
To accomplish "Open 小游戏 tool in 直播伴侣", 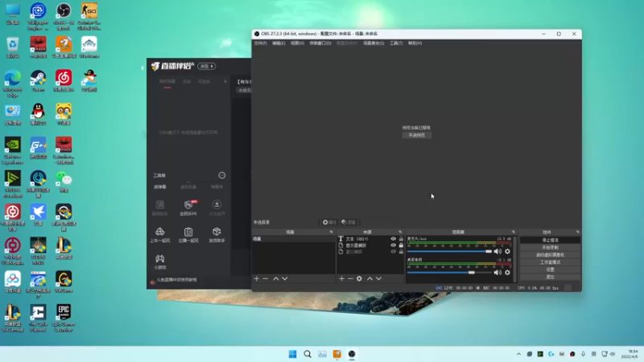I will tap(159, 261).
